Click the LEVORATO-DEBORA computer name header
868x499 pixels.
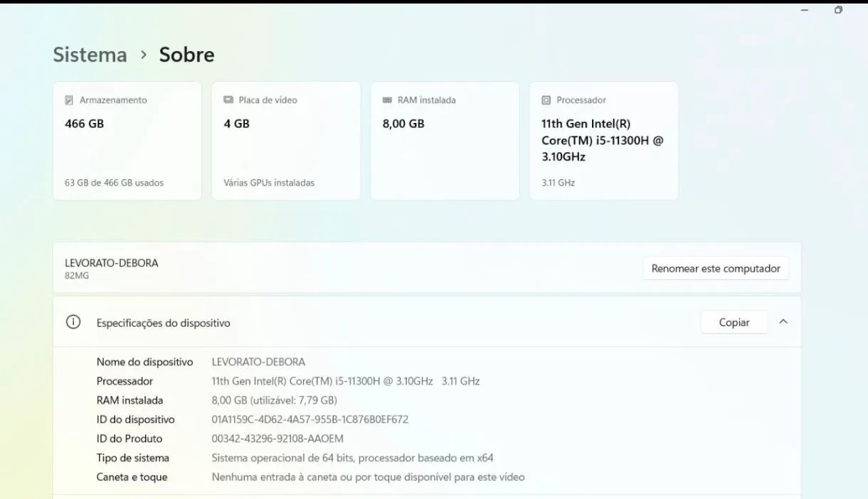112,263
